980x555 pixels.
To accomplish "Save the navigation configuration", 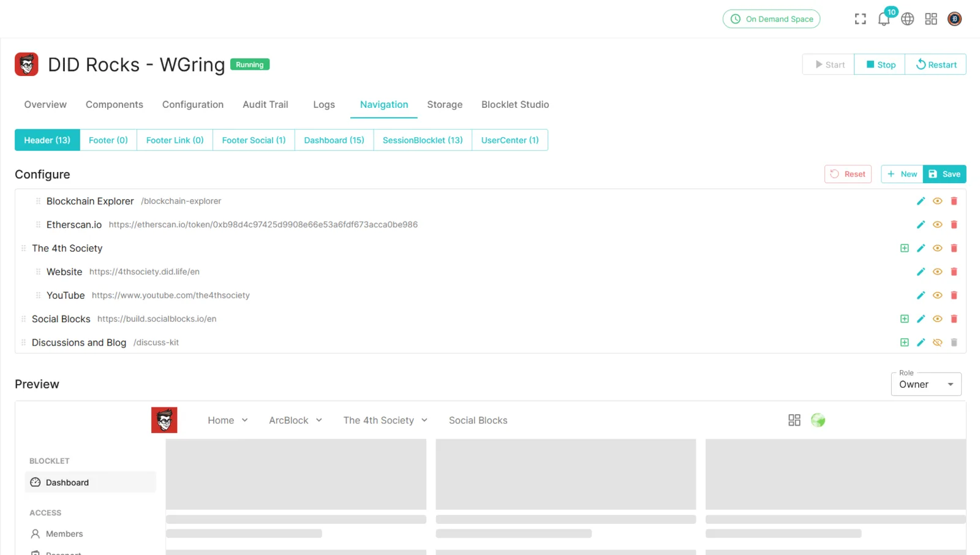I will tap(944, 174).
